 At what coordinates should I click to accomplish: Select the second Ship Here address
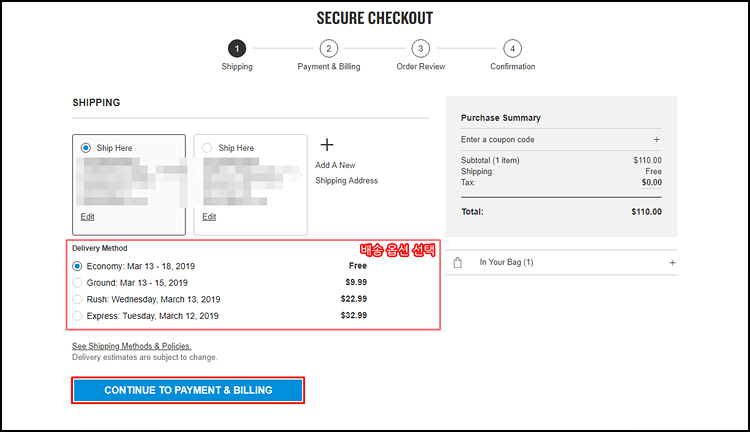(x=207, y=148)
